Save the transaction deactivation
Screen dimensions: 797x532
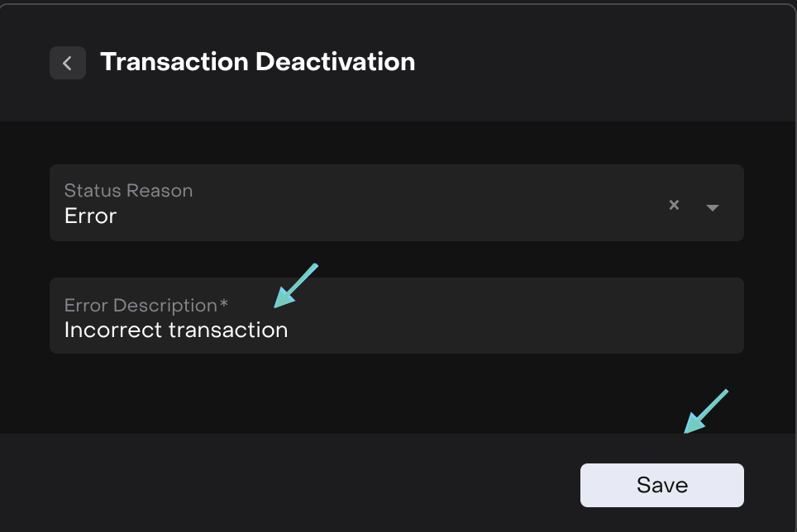[661, 485]
